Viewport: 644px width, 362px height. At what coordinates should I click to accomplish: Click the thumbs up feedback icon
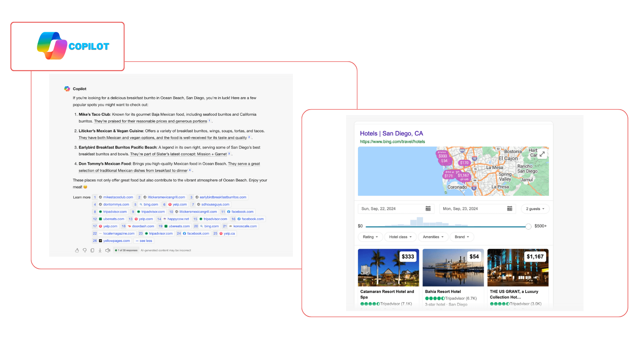pyautogui.click(x=77, y=250)
